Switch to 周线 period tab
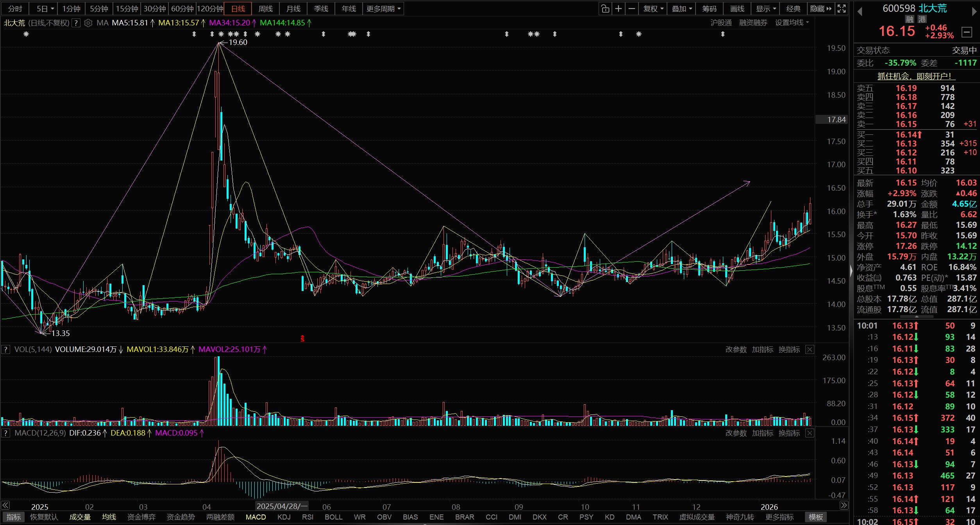The image size is (980, 525). [266, 9]
